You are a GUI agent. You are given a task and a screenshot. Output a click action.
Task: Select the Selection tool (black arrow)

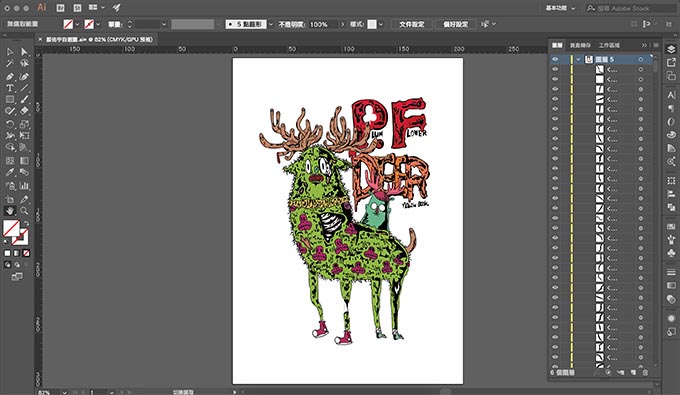[10, 52]
